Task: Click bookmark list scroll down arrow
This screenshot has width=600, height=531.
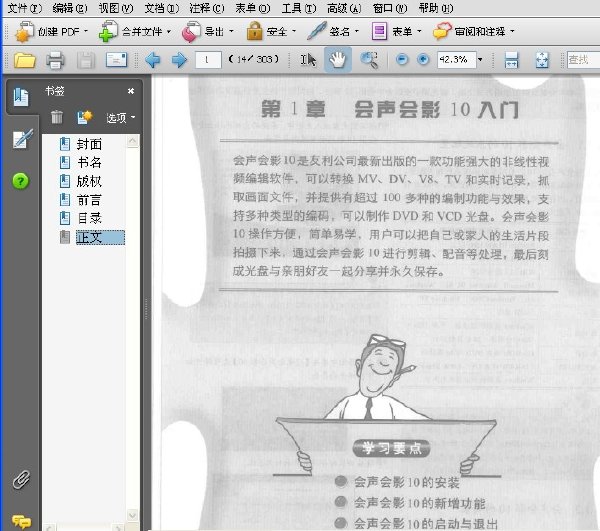Action: (x=132, y=515)
